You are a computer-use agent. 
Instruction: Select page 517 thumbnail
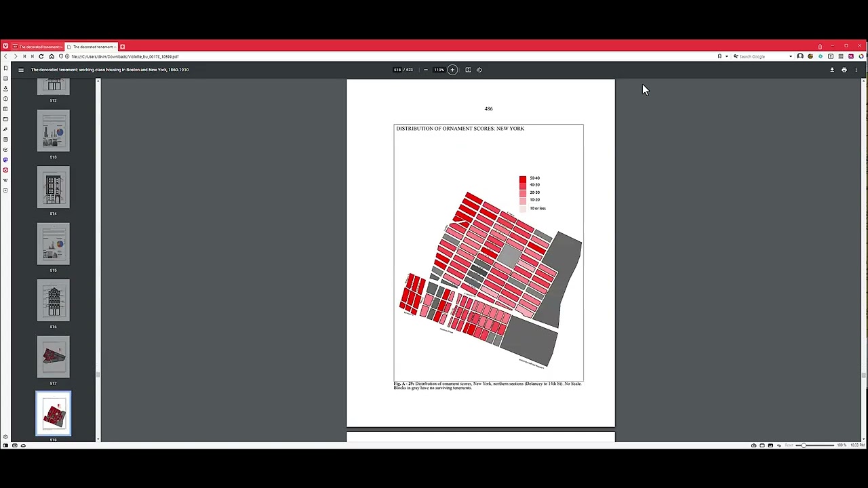click(54, 357)
